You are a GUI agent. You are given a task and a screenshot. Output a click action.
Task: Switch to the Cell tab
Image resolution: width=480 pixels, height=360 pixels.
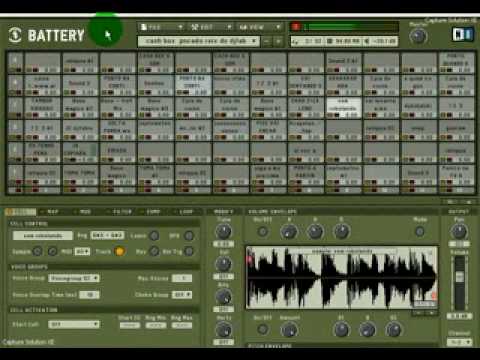point(20,212)
